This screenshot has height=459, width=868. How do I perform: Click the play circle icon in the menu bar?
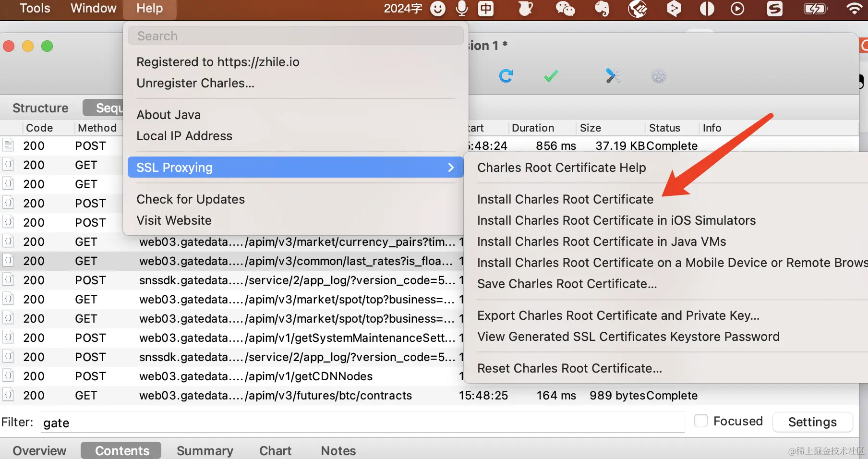coord(737,8)
